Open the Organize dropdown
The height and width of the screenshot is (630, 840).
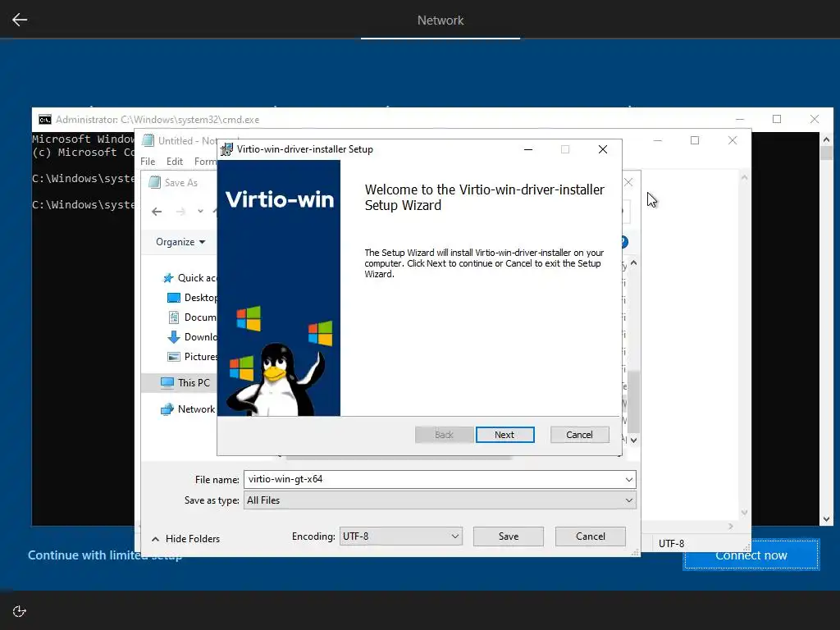[180, 242]
